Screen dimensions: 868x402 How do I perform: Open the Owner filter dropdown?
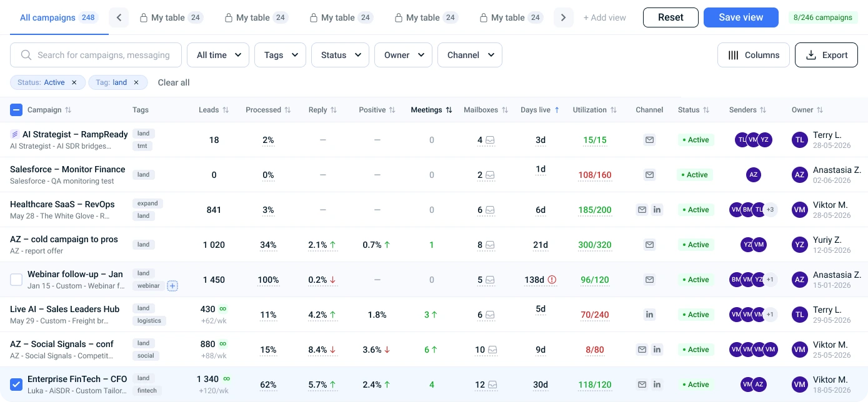tap(404, 55)
